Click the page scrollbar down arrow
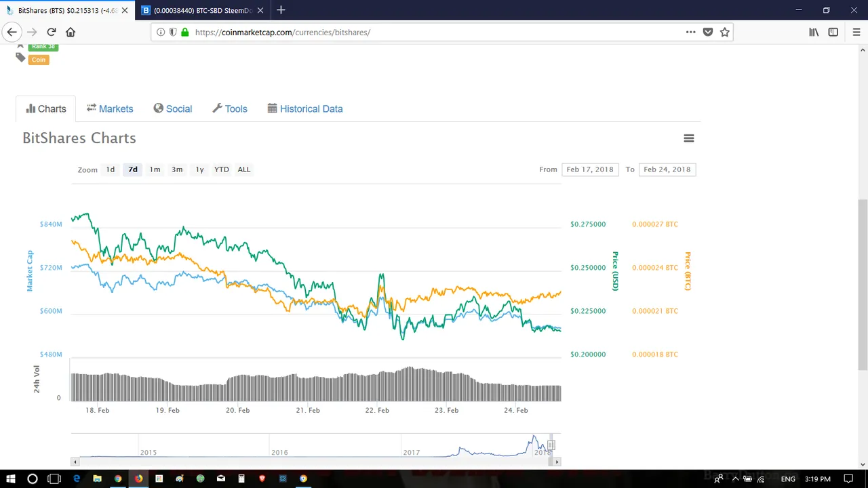Viewport: 868px width, 488px height. tap(863, 464)
